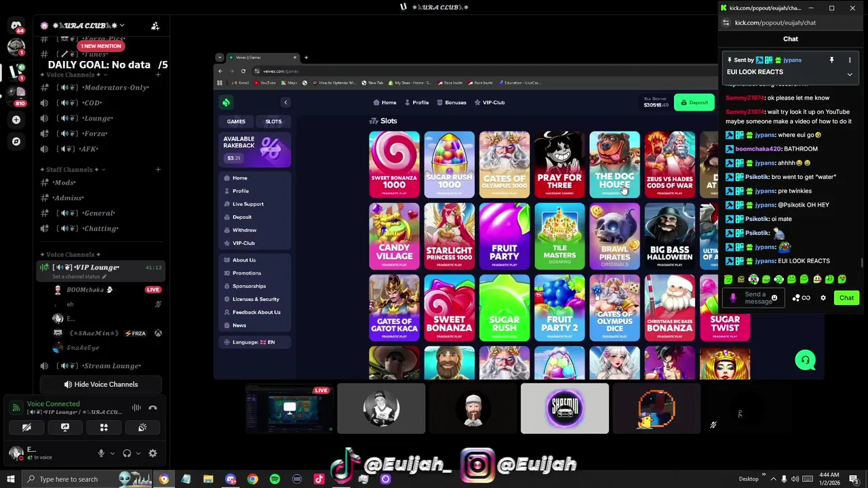Screen dimensions: 868x488
Task: Go back in the casino browser
Action: point(220,71)
